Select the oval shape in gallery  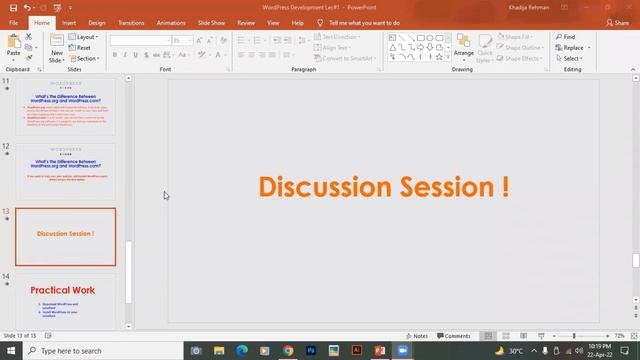[x=430, y=38]
